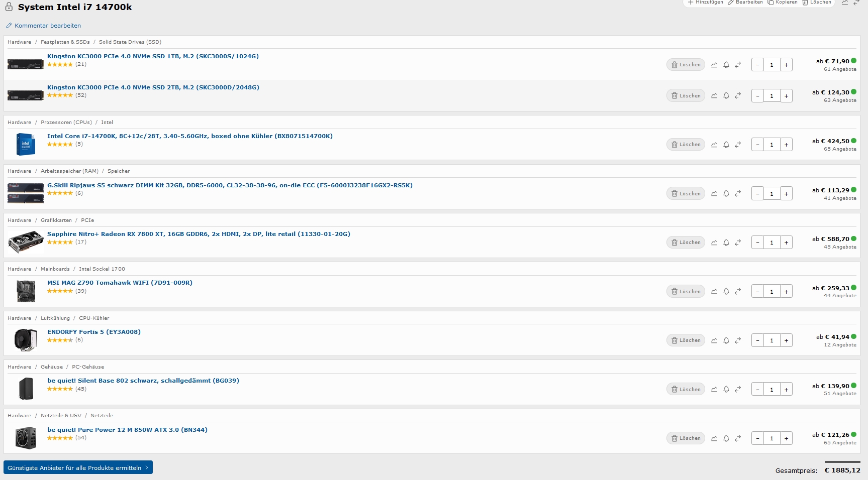Delete ENDORFY Fortis 5 via its Löschen button
This screenshot has width=868, height=480.
click(x=686, y=340)
